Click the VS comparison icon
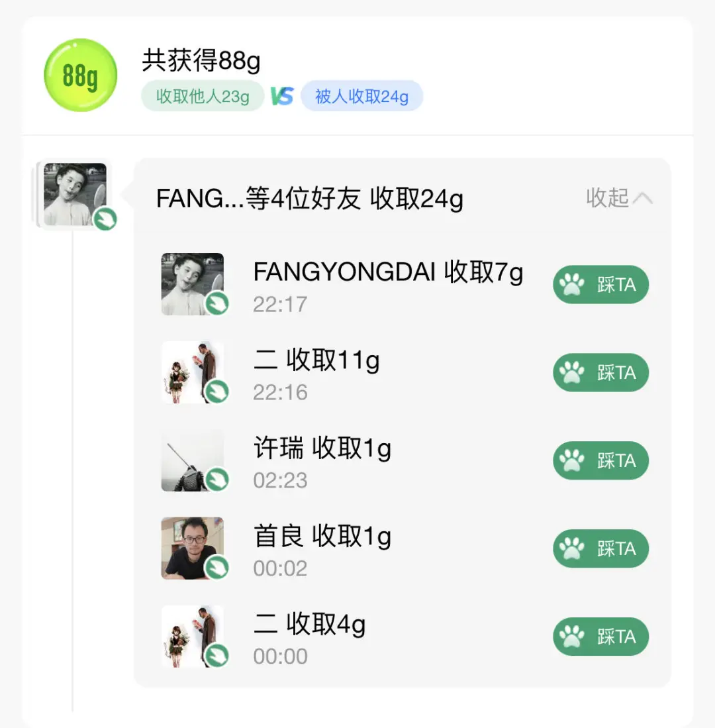Screen dimensions: 715x728 282,97
